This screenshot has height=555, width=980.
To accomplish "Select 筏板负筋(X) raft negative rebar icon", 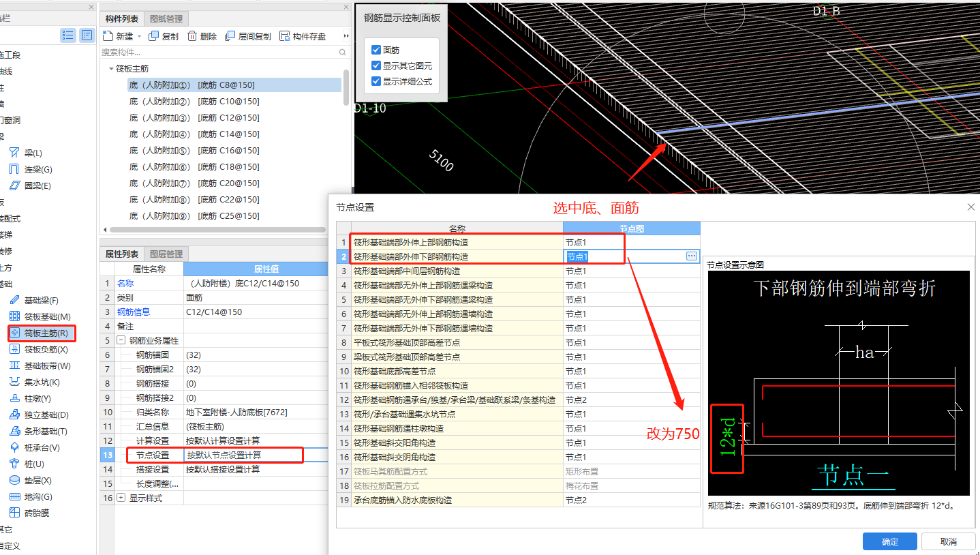I will (x=14, y=349).
